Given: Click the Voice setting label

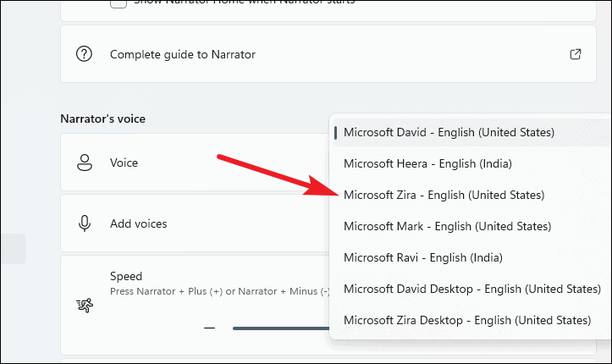Looking at the screenshot, I should pyautogui.click(x=124, y=162).
